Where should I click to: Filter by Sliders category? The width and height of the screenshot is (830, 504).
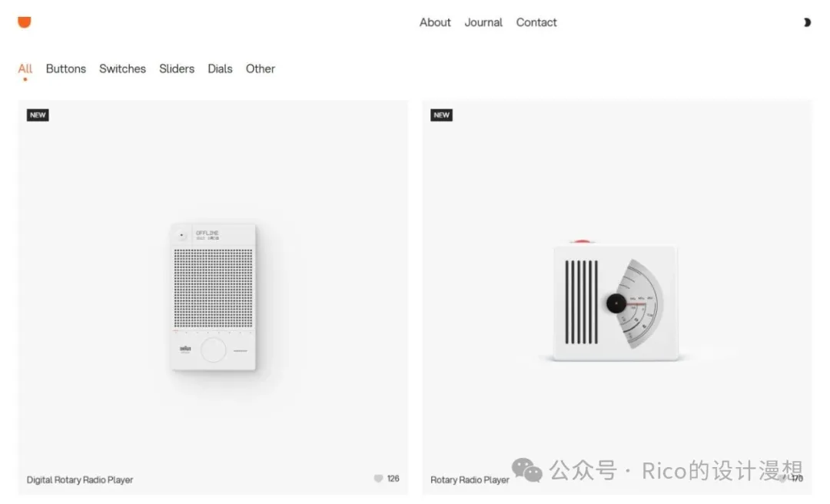click(x=177, y=69)
